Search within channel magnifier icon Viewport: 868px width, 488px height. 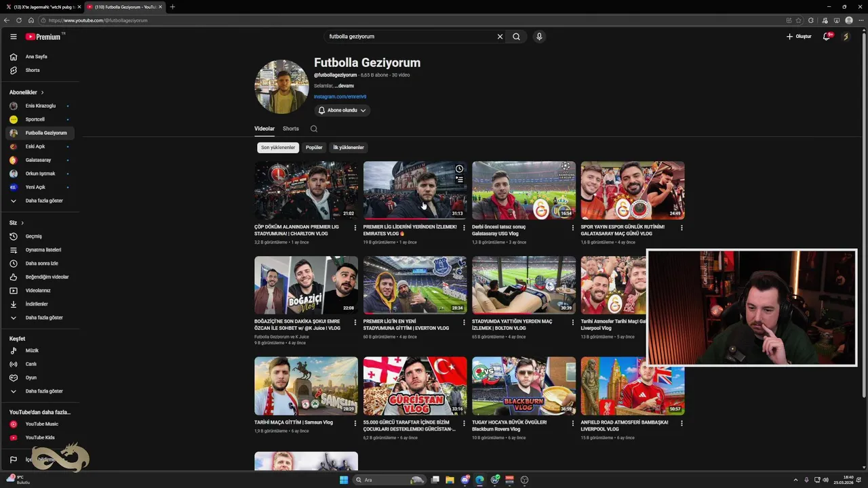pos(314,129)
